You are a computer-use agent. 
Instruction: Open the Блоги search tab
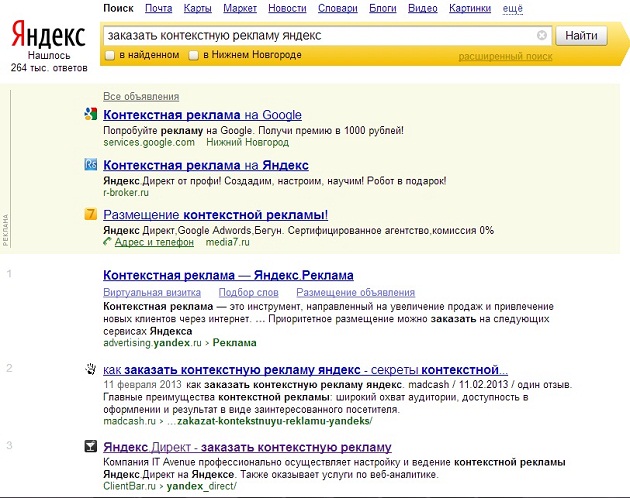click(x=382, y=8)
